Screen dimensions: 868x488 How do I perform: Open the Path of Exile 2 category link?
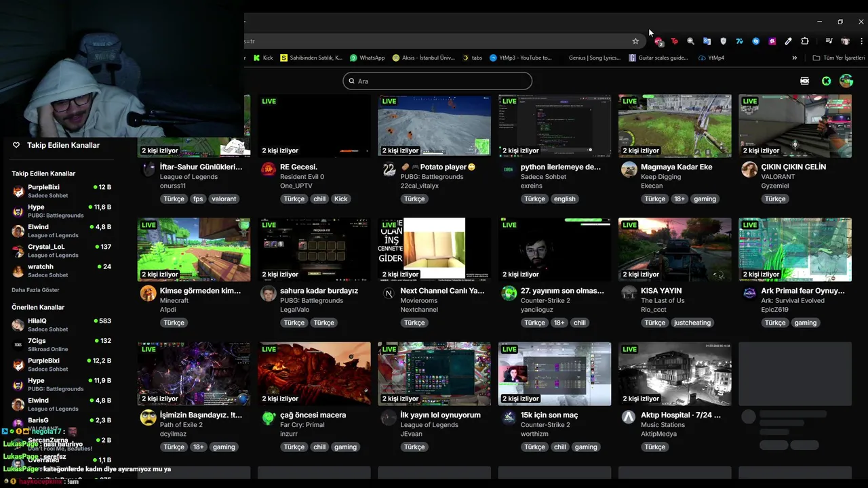click(x=181, y=425)
